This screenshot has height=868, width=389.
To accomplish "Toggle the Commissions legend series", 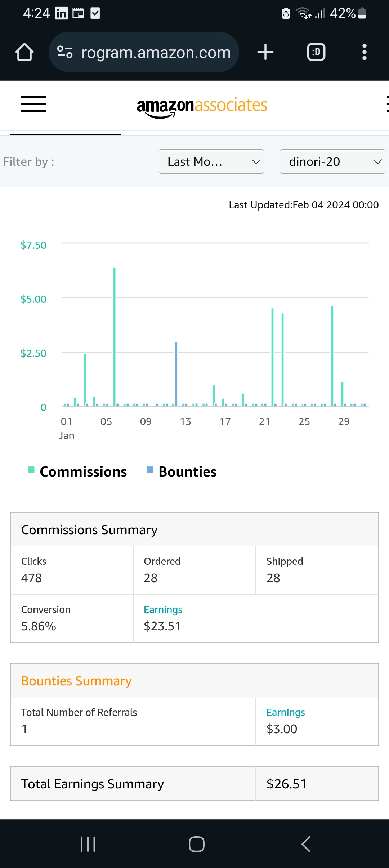I will tap(78, 471).
